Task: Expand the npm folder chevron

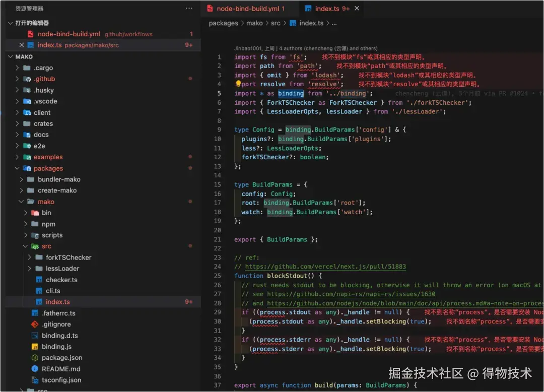Action: coord(25,224)
